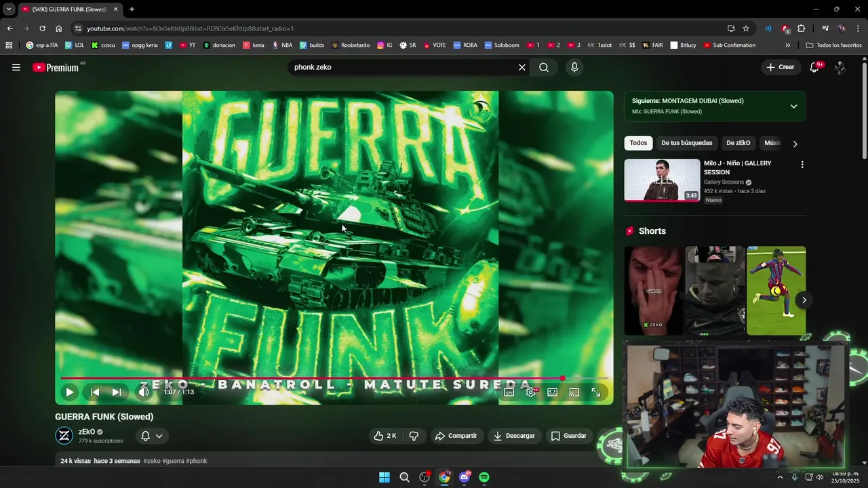Open options menu for Milo J video

[802, 165]
